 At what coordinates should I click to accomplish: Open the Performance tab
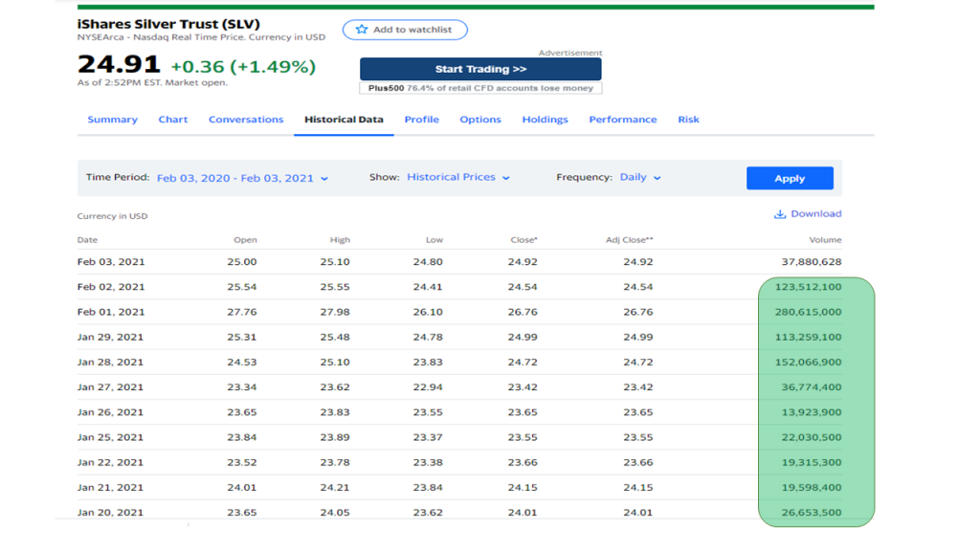coord(623,120)
